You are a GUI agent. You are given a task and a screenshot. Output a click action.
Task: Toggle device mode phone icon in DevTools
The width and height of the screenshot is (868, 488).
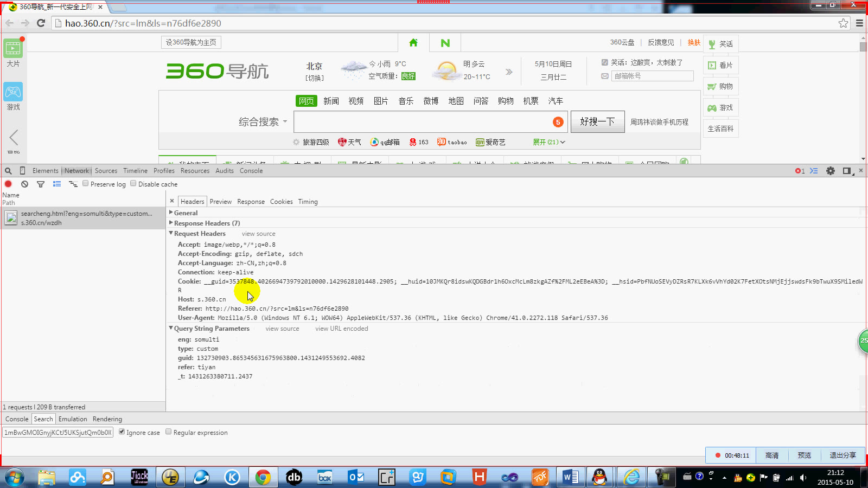[22, 170]
